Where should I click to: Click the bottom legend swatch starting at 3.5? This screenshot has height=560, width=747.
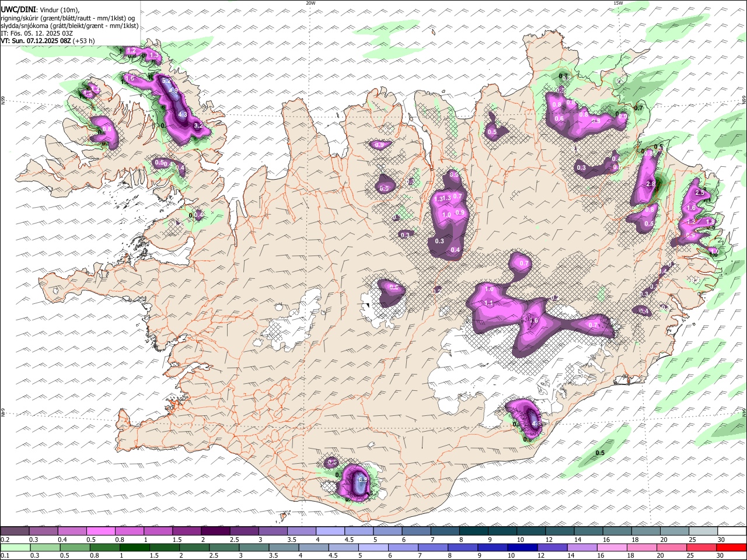pos(283,547)
